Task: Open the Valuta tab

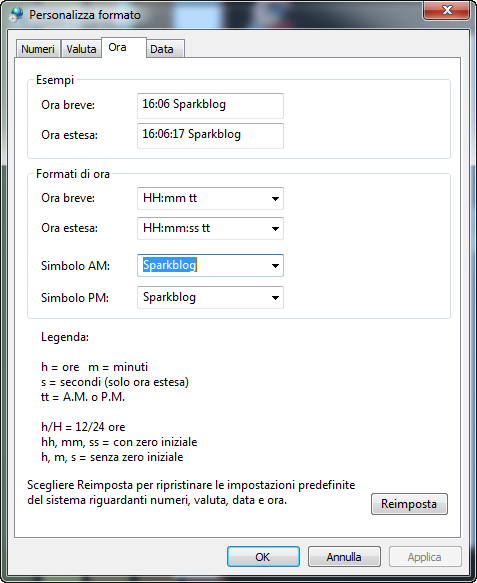Action: pos(81,49)
